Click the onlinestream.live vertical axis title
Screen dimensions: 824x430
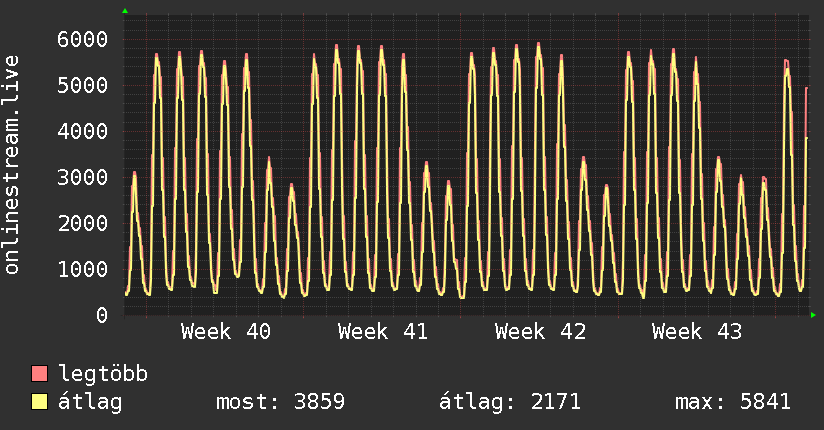11,165
